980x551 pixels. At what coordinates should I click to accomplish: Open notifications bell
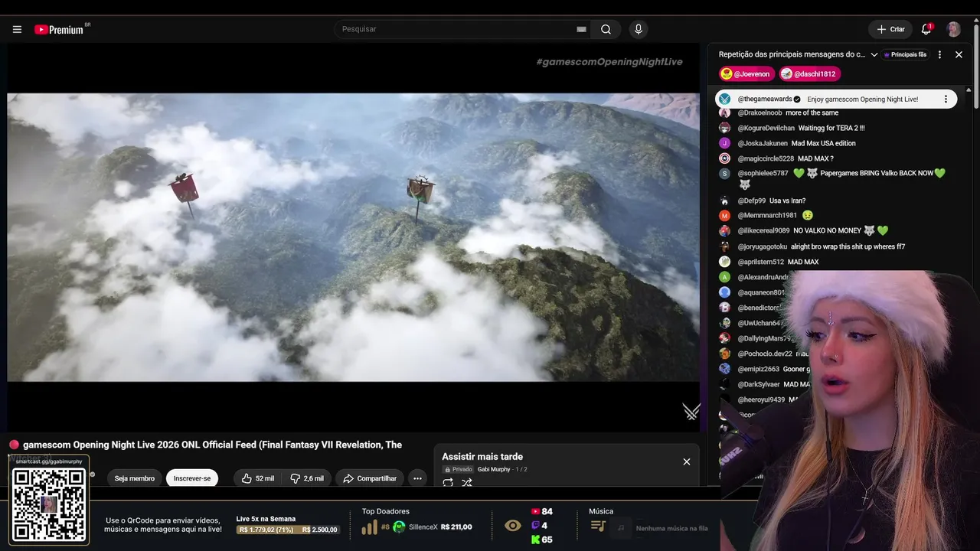[926, 29]
